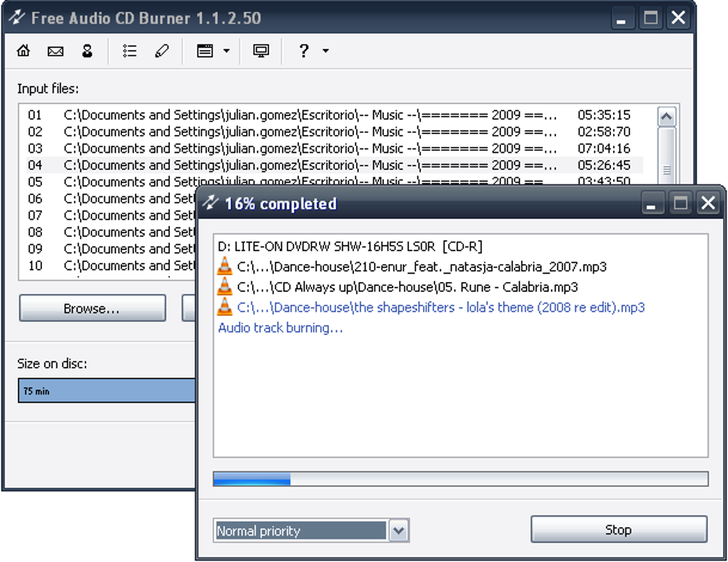The image size is (728, 562).
Task: Select input file row 08
Action: tap(111, 232)
